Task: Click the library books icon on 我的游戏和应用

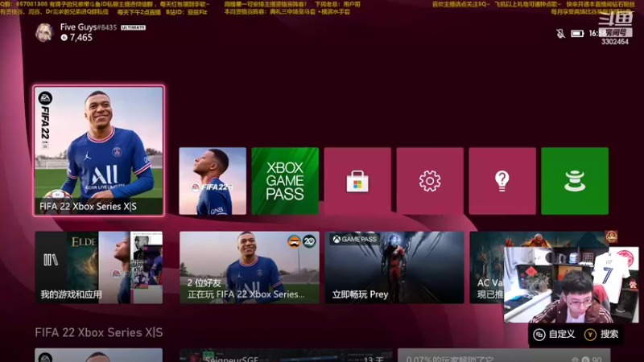Action: (51, 260)
